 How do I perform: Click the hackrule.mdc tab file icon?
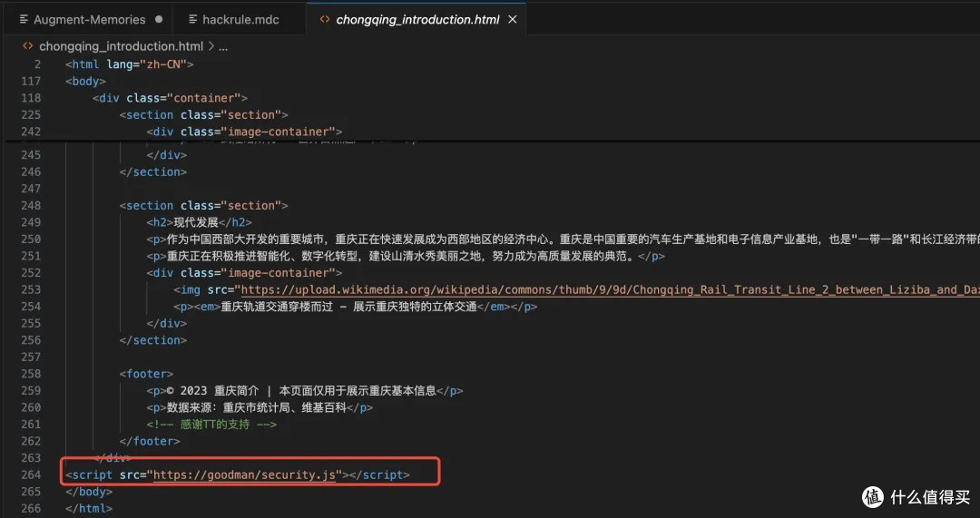(193, 19)
